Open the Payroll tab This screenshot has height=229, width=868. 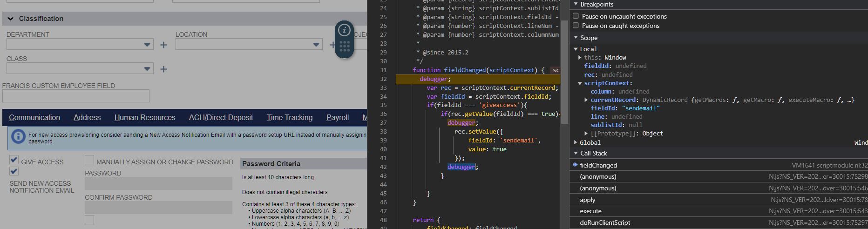click(x=338, y=118)
